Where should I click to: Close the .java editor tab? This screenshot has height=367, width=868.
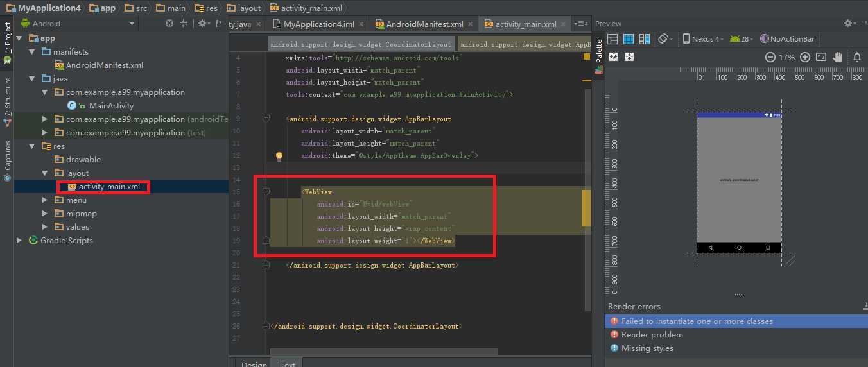click(x=260, y=24)
